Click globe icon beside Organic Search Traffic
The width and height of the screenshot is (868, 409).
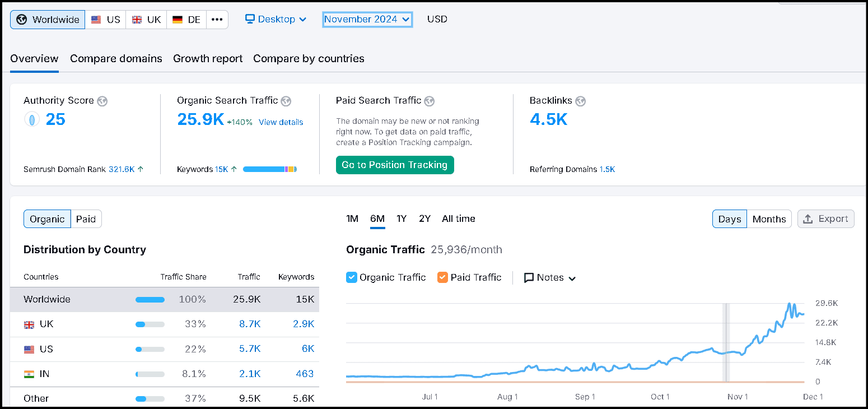tap(286, 101)
